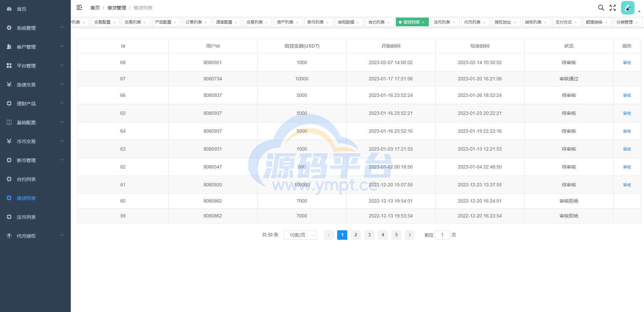Image resolution: width=644 pixels, height=312 pixels.
Task: Click 系统管理 gear icon in sidebar
Action: [9, 28]
